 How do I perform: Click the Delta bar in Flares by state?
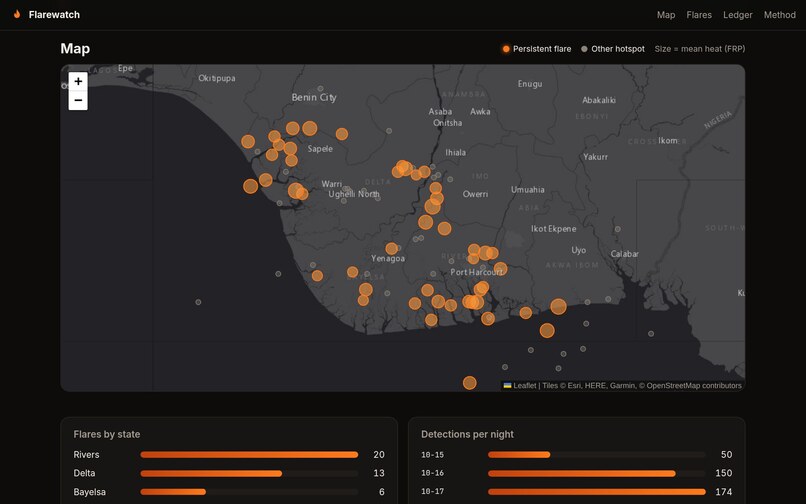(x=249, y=473)
